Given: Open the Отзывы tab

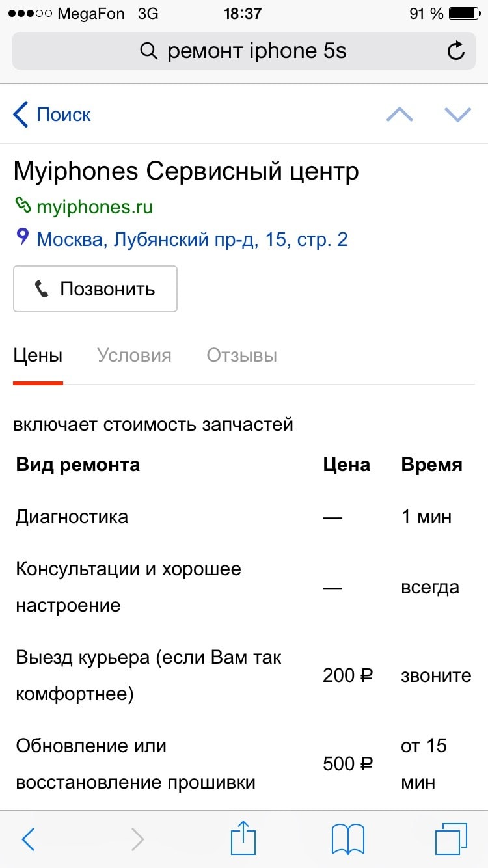Looking at the screenshot, I should tap(242, 356).
